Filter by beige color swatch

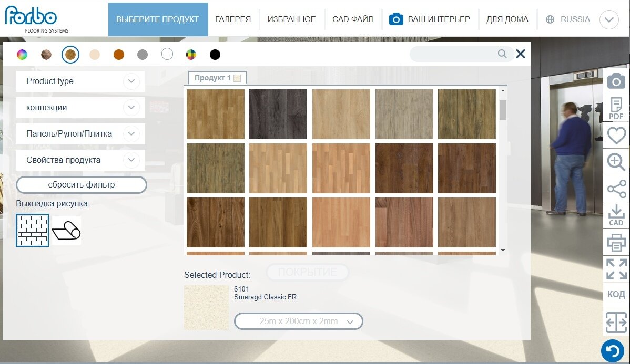coord(95,55)
